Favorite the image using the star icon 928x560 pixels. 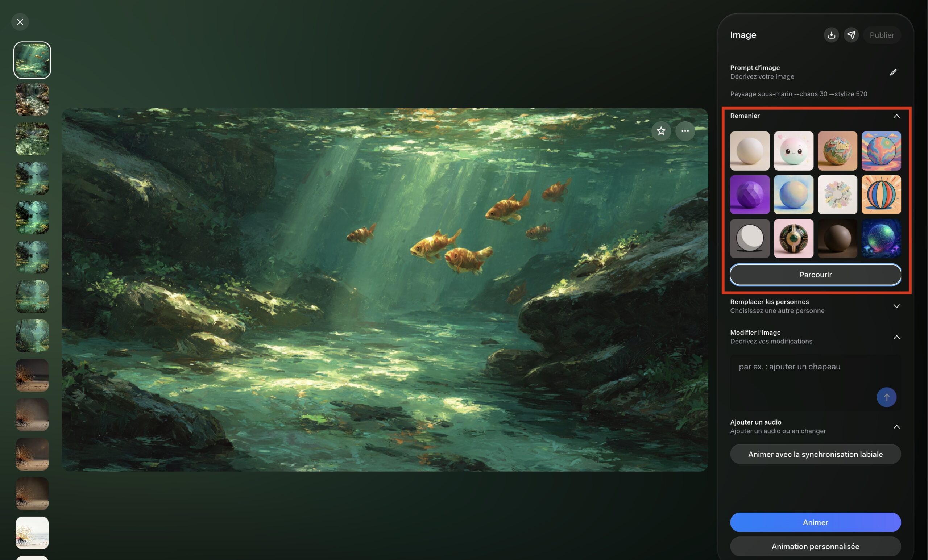pos(661,131)
